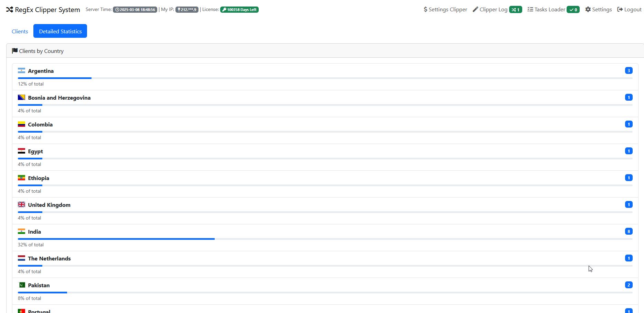The height and width of the screenshot is (313, 644).
Task: Click the United Kingdom count badge
Action: click(629, 204)
